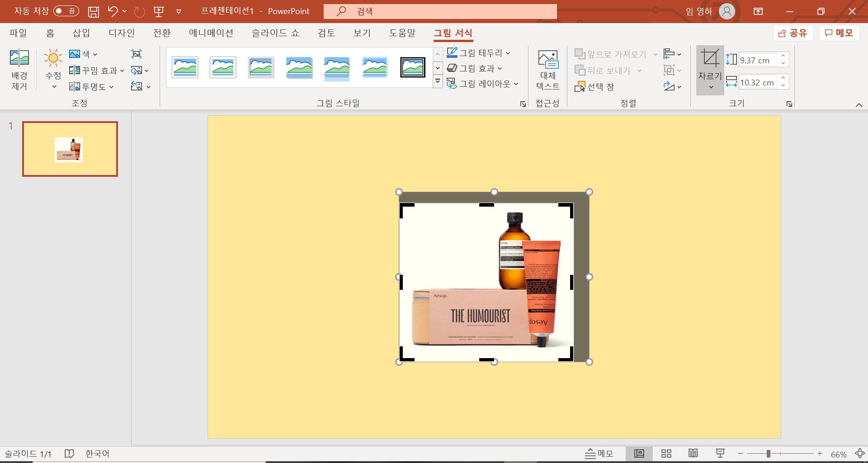This screenshot has height=463, width=868.
Task: Open the 슬라이드 쇼 ribbon tab
Action: pos(275,33)
